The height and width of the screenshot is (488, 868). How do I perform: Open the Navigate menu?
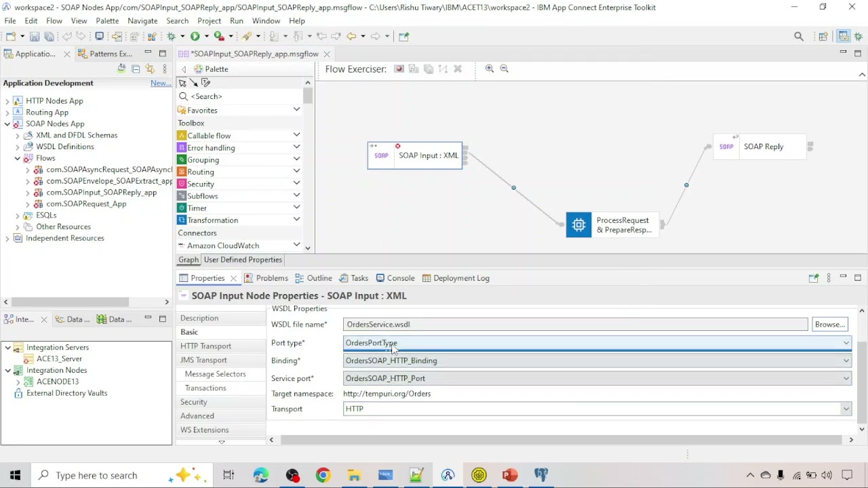coord(142,21)
